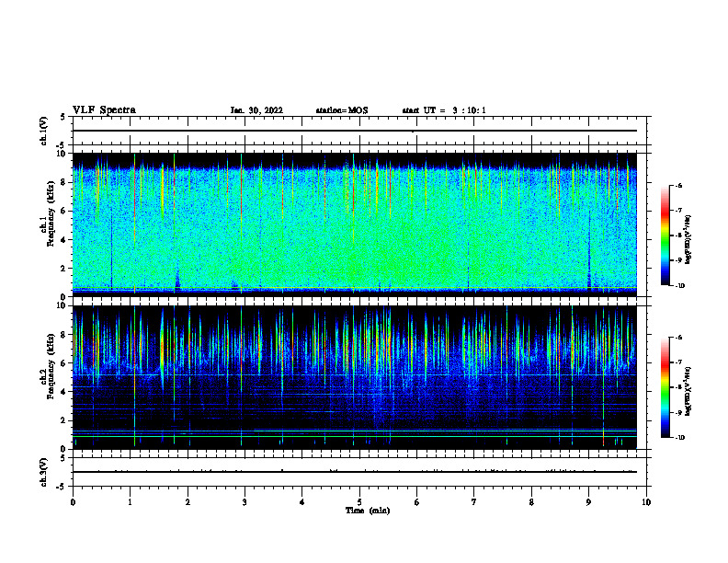This screenshot has height=563, width=728.
Task: Click time axis tick label "2"
Action: pos(188,502)
